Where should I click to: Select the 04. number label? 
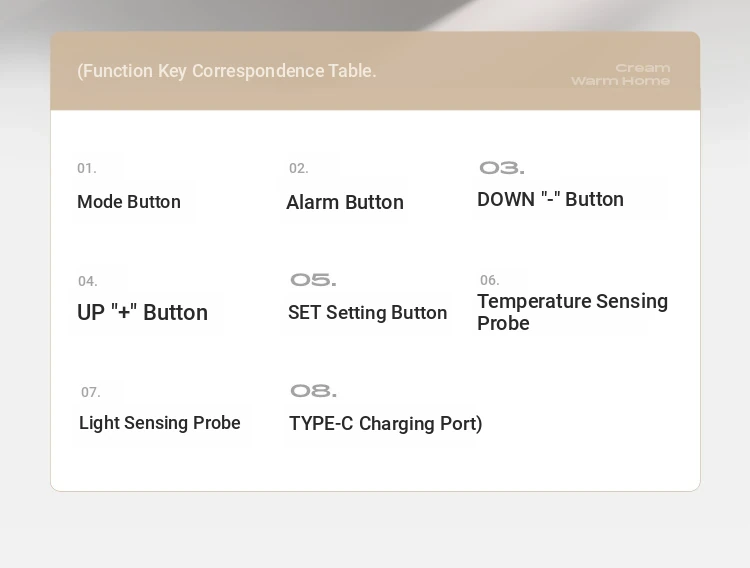point(88,281)
